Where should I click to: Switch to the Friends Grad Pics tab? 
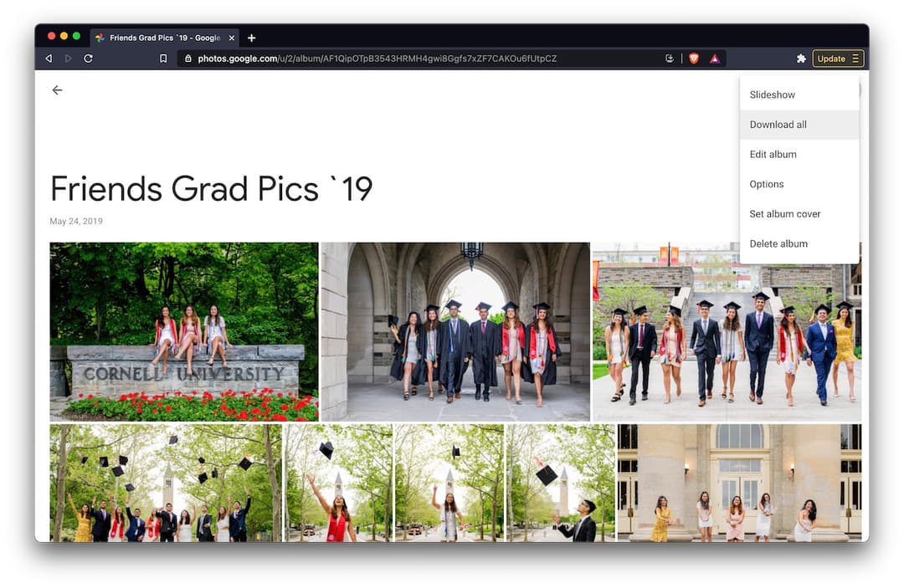click(x=159, y=37)
